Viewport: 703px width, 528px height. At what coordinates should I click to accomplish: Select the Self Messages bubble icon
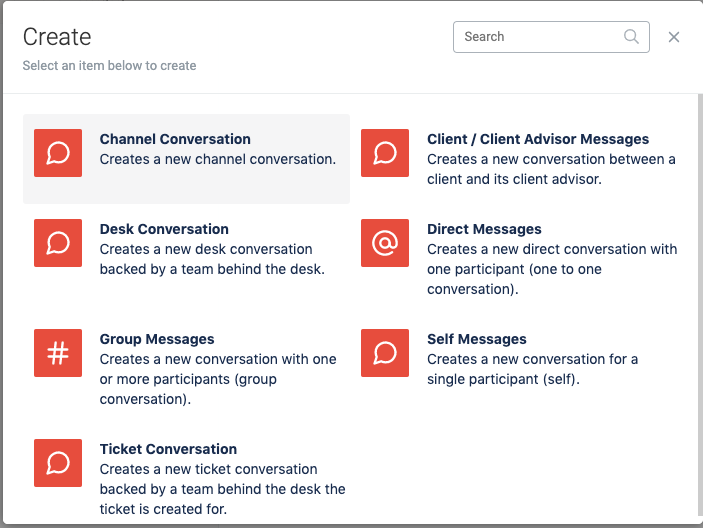coord(385,353)
